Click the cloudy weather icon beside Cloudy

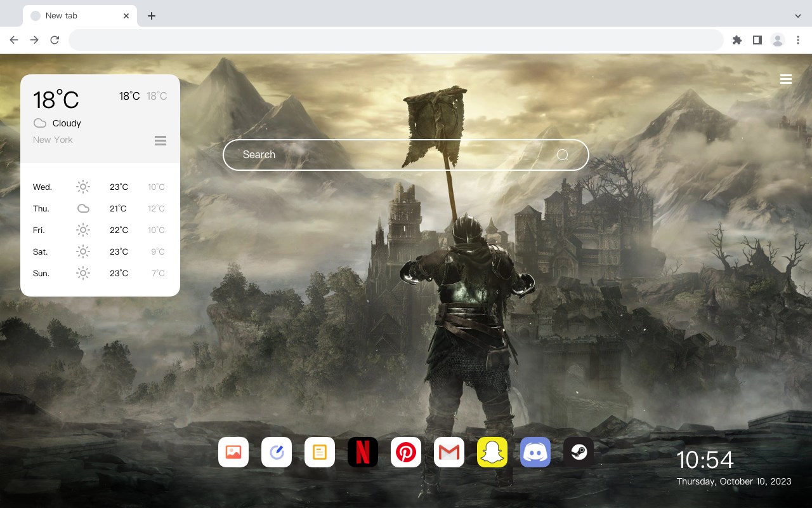[x=40, y=123]
